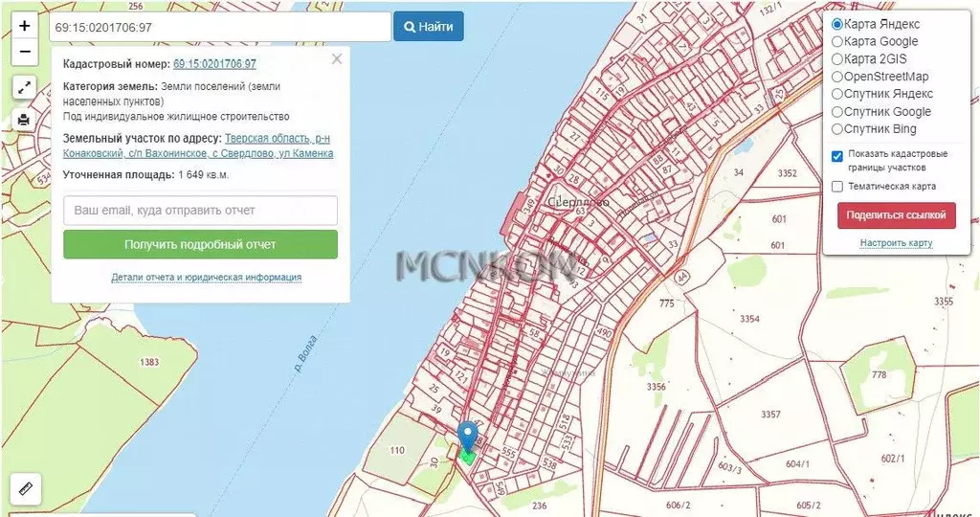Screen dimensions: 980x517
Task: Focus the cadastral number search field
Action: (220, 27)
